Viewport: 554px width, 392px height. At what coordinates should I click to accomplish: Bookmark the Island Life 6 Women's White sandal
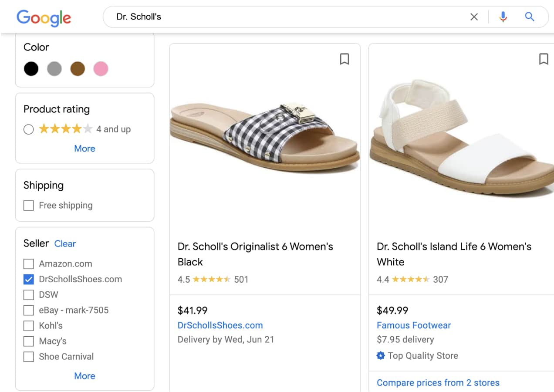pyautogui.click(x=544, y=59)
